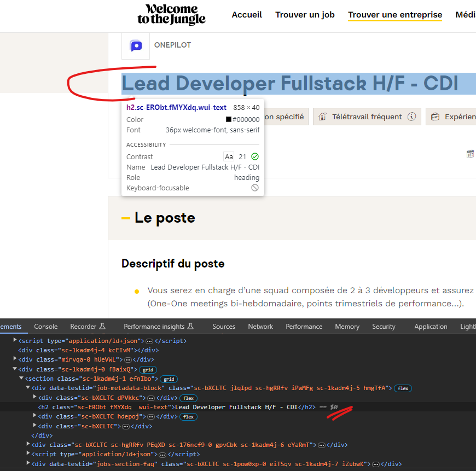Click the grid badge on the fBaixQ div

(x=148, y=370)
